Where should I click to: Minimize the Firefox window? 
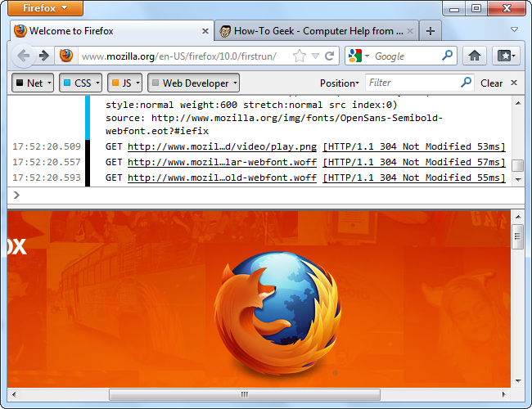coord(454,8)
